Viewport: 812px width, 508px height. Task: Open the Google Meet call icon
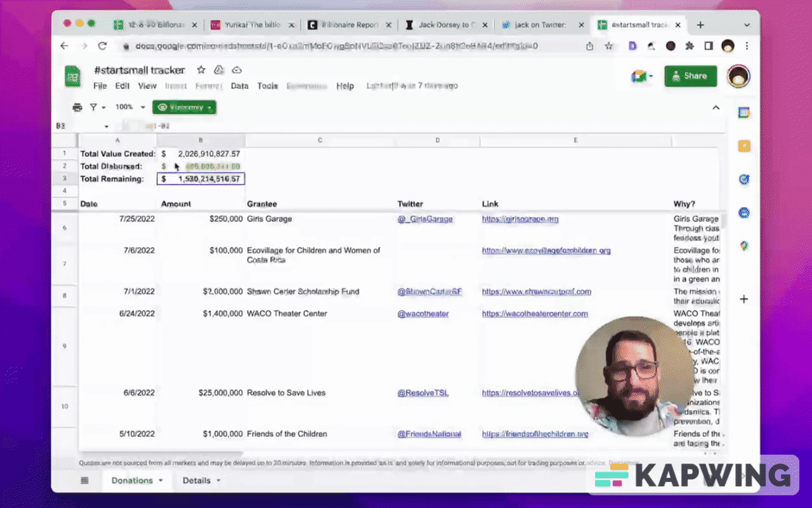[x=642, y=76]
